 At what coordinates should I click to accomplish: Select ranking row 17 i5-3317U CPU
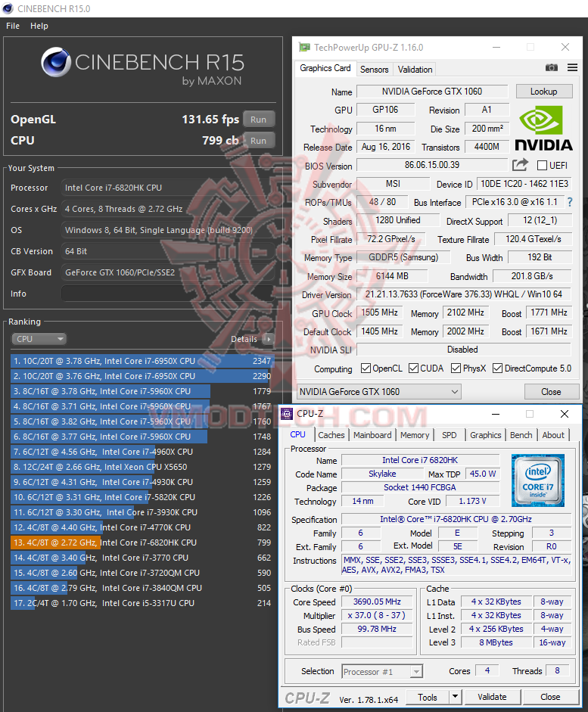tap(142, 603)
